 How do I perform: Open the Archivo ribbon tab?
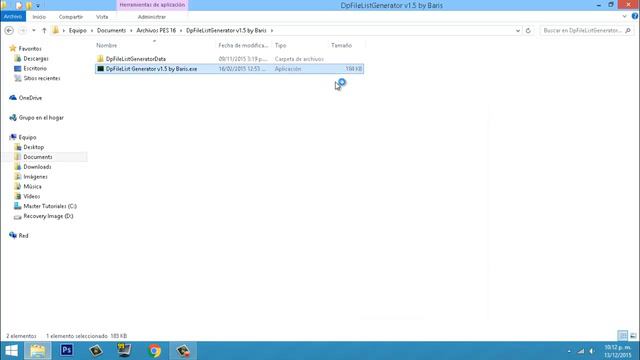pos(13,17)
